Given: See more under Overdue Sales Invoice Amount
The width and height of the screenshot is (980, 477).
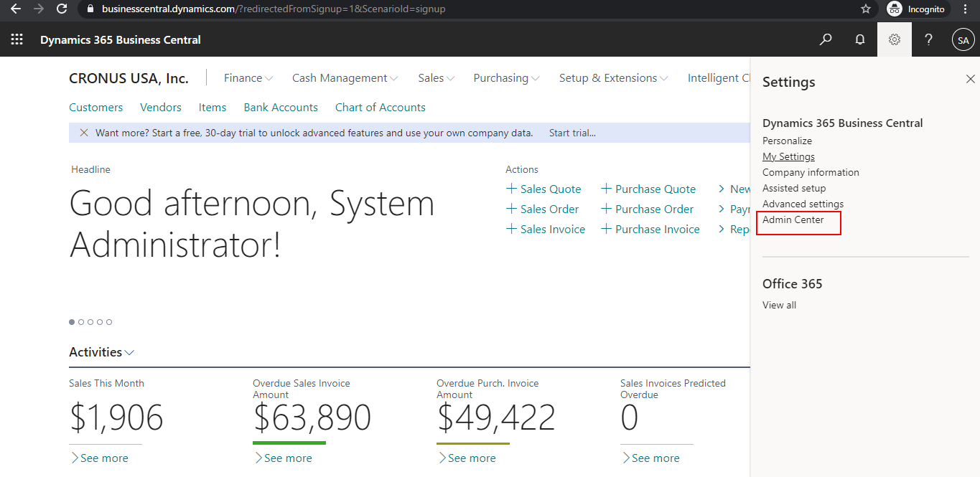Looking at the screenshot, I should click(283, 458).
